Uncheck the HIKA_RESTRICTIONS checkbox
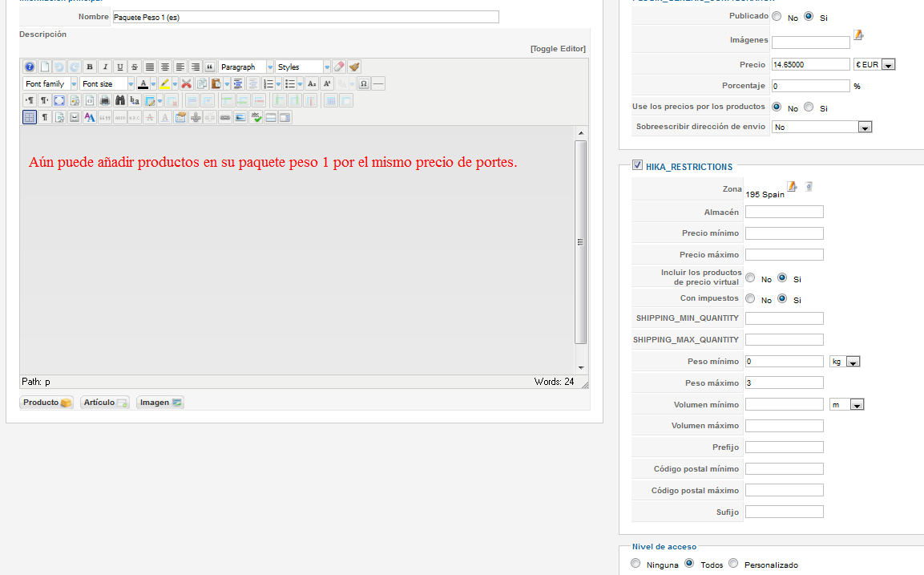Viewport: 924px width, 575px height. (637, 165)
